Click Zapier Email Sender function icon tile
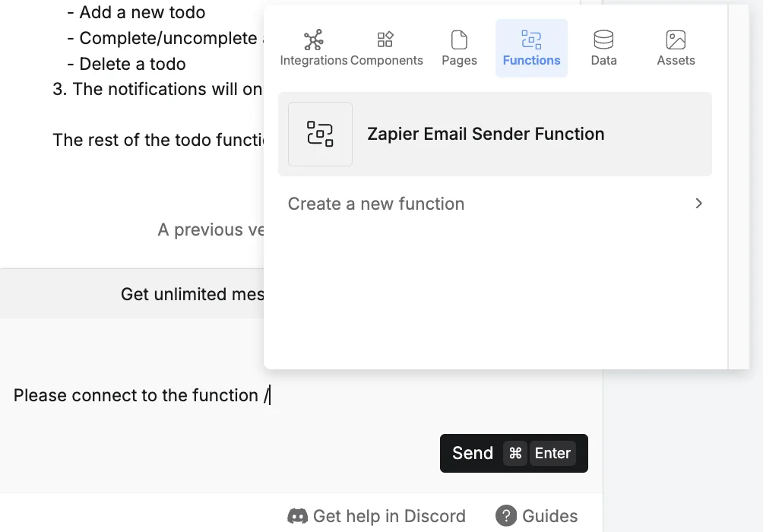Image resolution: width=763 pixels, height=532 pixels. tap(320, 134)
